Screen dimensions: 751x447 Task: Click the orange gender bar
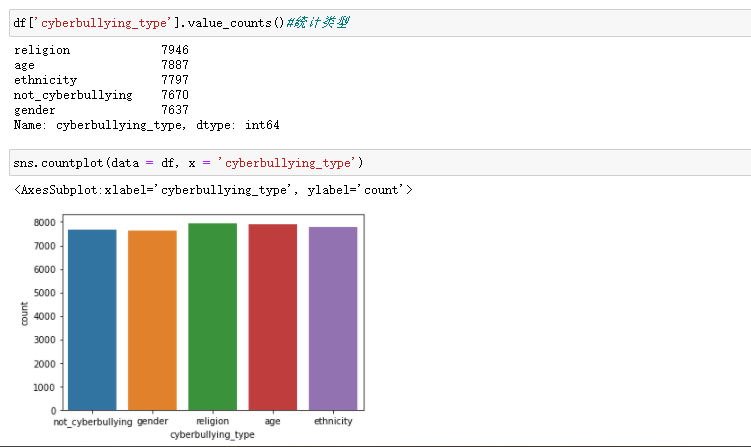pyautogui.click(x=152, y=320)
